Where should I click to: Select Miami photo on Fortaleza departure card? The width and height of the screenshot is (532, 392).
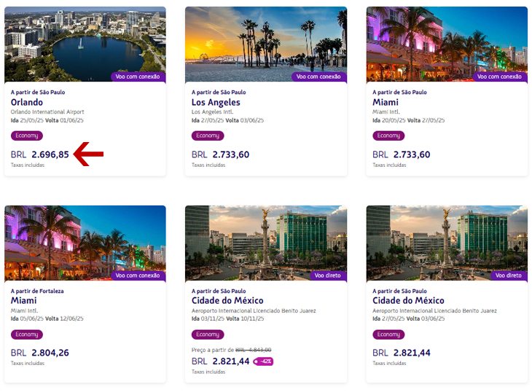[x=85, y=240]
